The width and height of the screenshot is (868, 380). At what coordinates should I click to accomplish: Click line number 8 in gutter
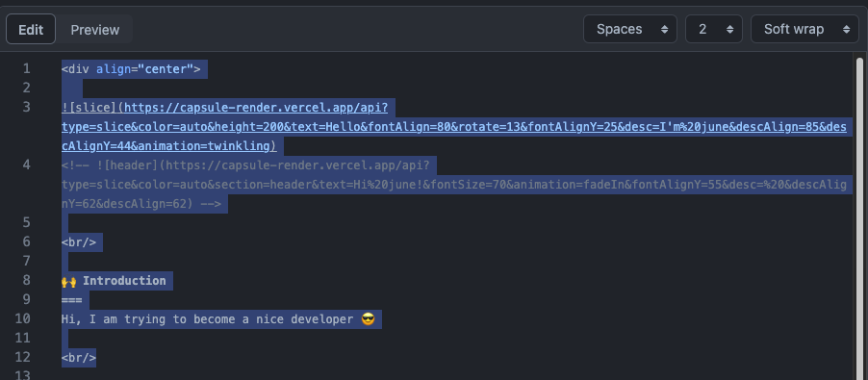click(x=27, y=281)
